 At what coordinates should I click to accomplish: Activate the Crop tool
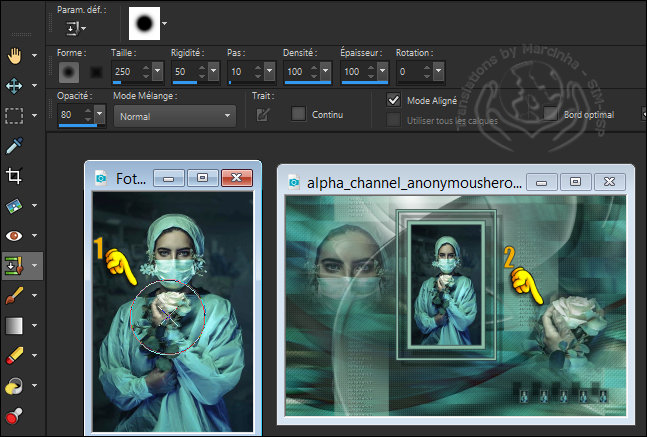14,176
